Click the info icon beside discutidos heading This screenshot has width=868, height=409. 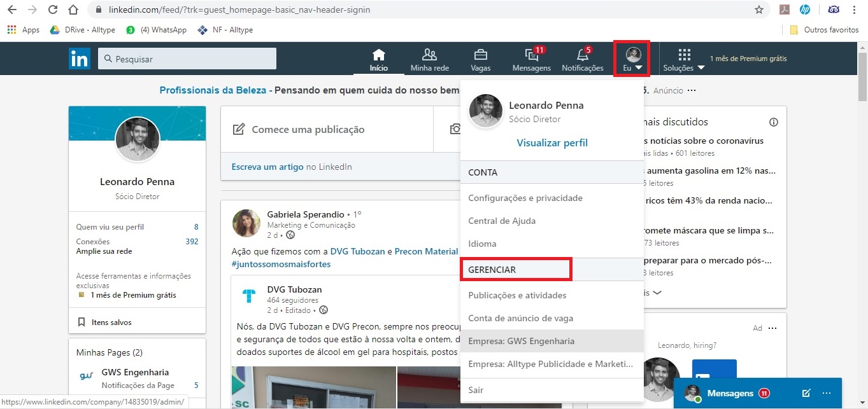pos(774,122)
